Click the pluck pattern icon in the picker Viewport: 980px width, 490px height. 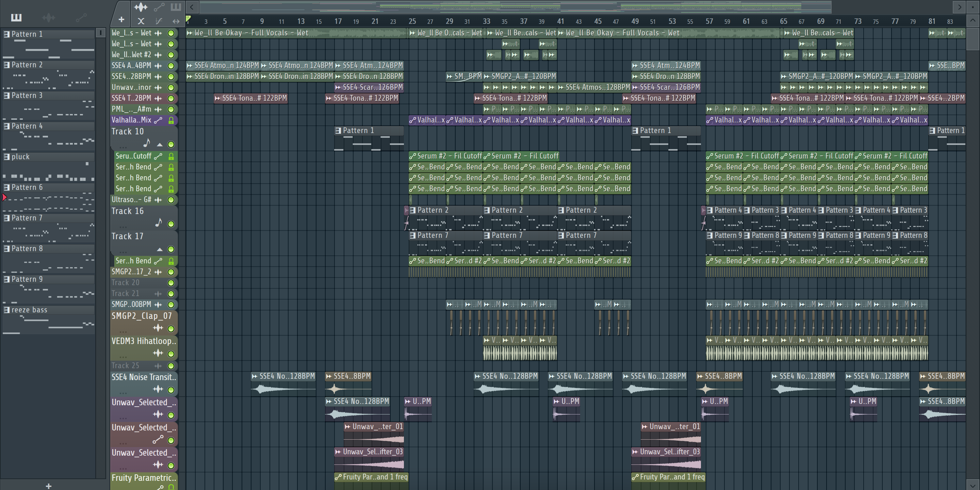[6, 157]
